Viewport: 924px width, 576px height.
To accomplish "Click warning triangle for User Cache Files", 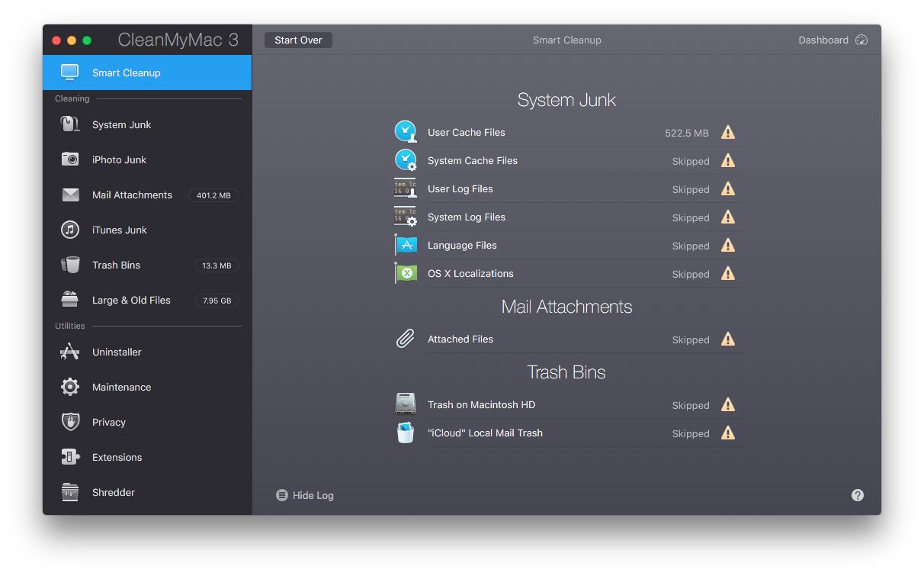I will pos(728,133).
